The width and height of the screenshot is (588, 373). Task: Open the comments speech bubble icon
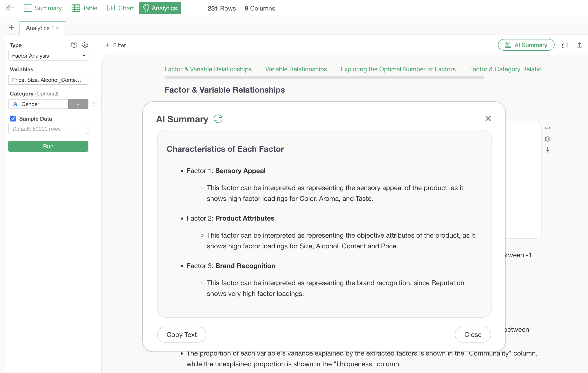pyautogui.click(x=565, y=45)
